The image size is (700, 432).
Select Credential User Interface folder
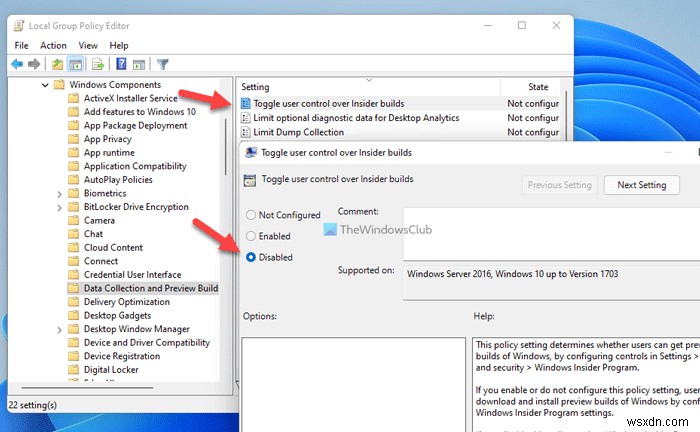click(132, 274)
